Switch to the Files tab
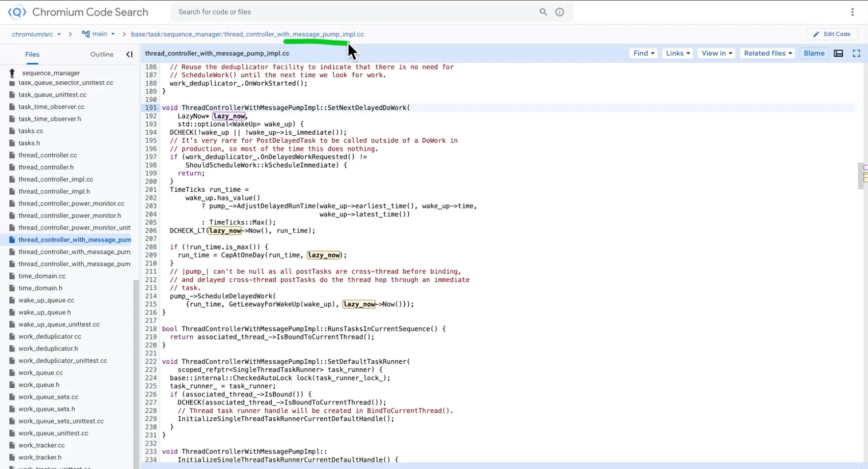 [32, 54]
